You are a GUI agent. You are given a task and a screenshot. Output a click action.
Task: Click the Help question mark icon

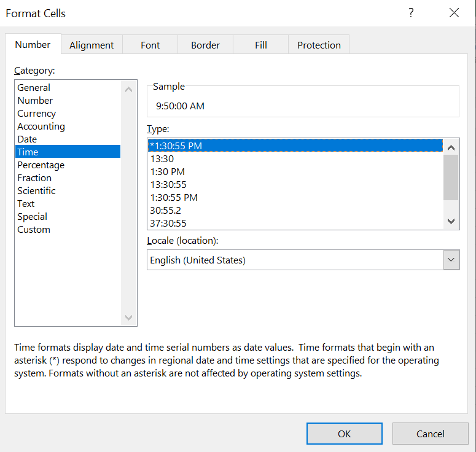411,13
